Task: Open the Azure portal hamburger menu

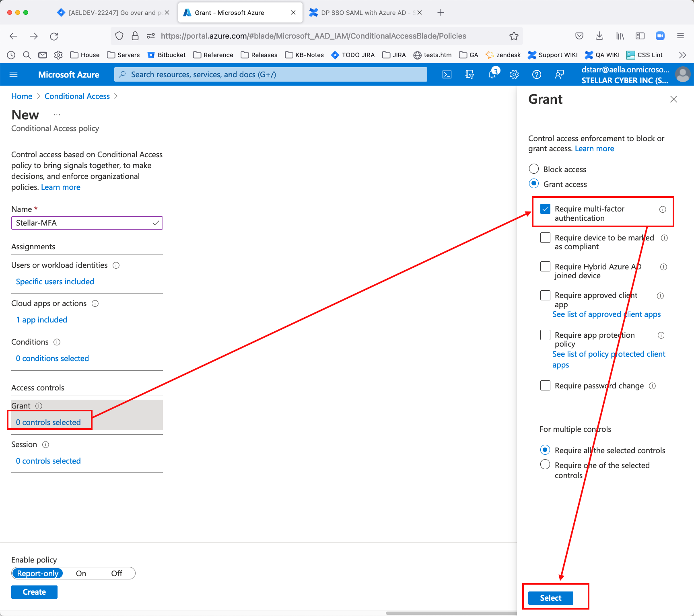Action: pos(14,74)
